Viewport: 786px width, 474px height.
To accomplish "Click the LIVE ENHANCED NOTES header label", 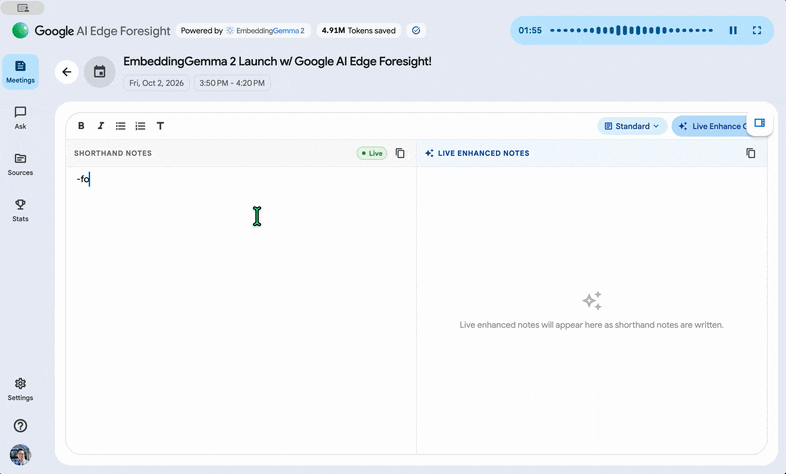I will [x=483, y=153].
